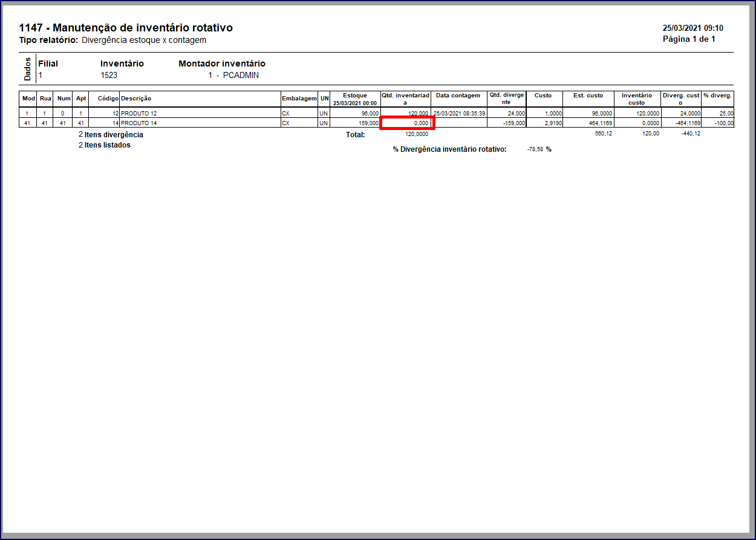Screen dimensions: 756x540
Task: Click the 'Inventário custo' column header
Action: tap(637, 99)
